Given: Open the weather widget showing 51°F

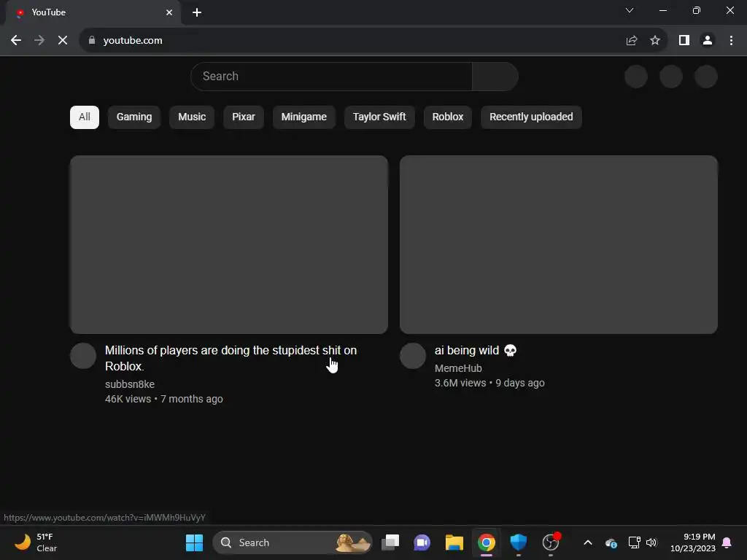Looking at the screenshot, I should 36,542.
